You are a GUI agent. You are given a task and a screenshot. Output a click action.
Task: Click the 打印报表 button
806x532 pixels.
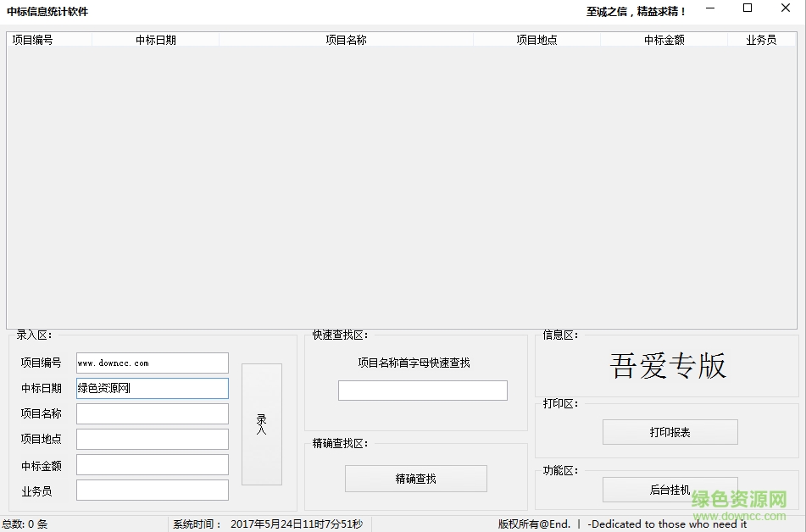pyautogui.click(x=670, y=432)
